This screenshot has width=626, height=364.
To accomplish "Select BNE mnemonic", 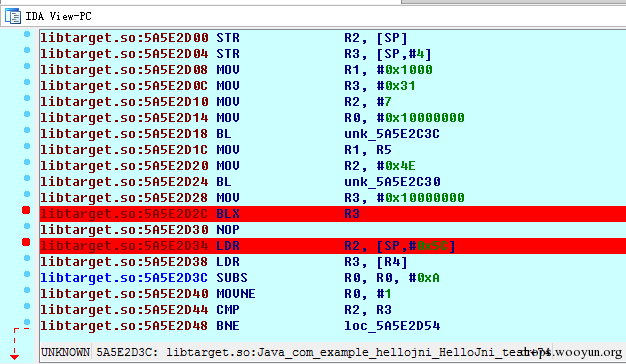I will [228, 326].
